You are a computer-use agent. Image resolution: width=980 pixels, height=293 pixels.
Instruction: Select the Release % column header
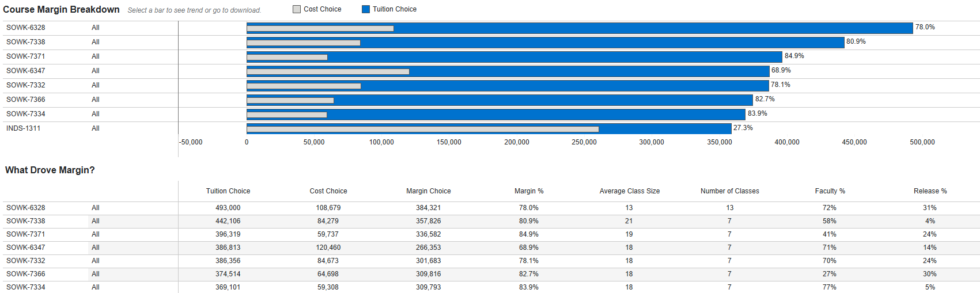(x=930, y=191)
